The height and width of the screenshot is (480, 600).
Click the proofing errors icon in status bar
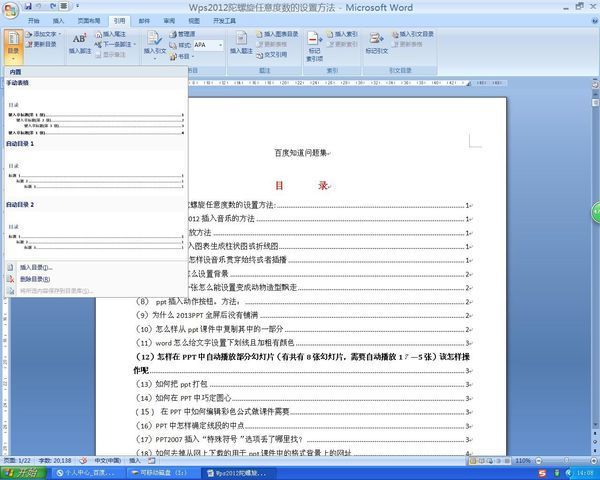point(83,460)
